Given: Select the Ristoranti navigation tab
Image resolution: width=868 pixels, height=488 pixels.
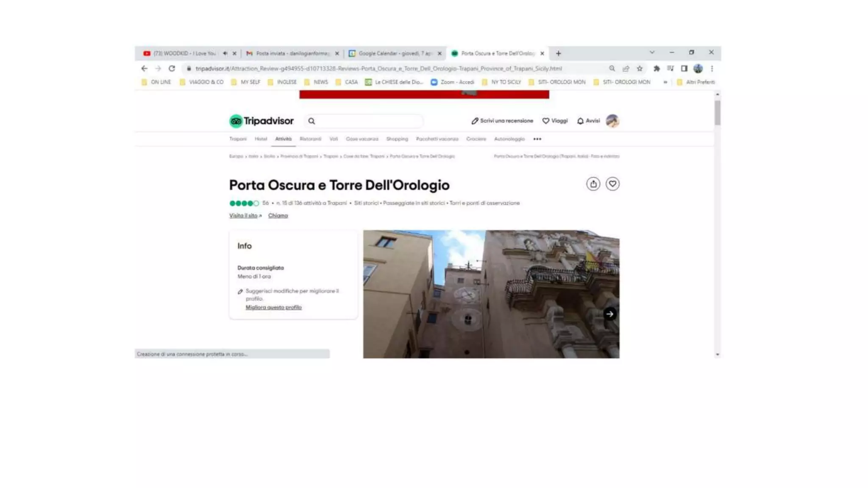Looking at the screenshot, I should (x=310, y=139).
